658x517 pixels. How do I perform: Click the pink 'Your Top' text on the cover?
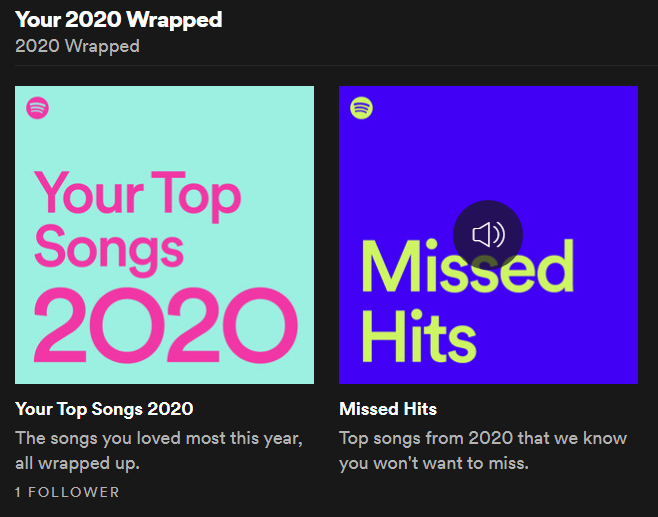(138, 195)
